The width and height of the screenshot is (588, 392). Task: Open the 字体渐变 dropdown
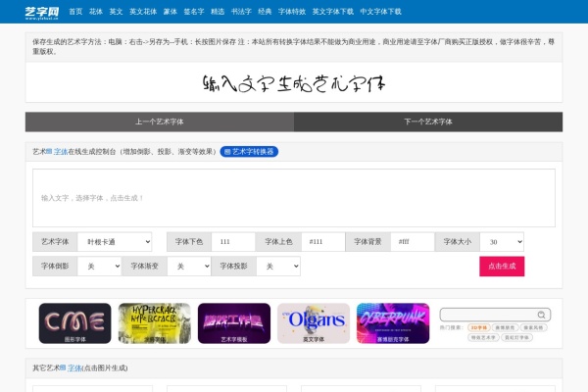point(188,267)
